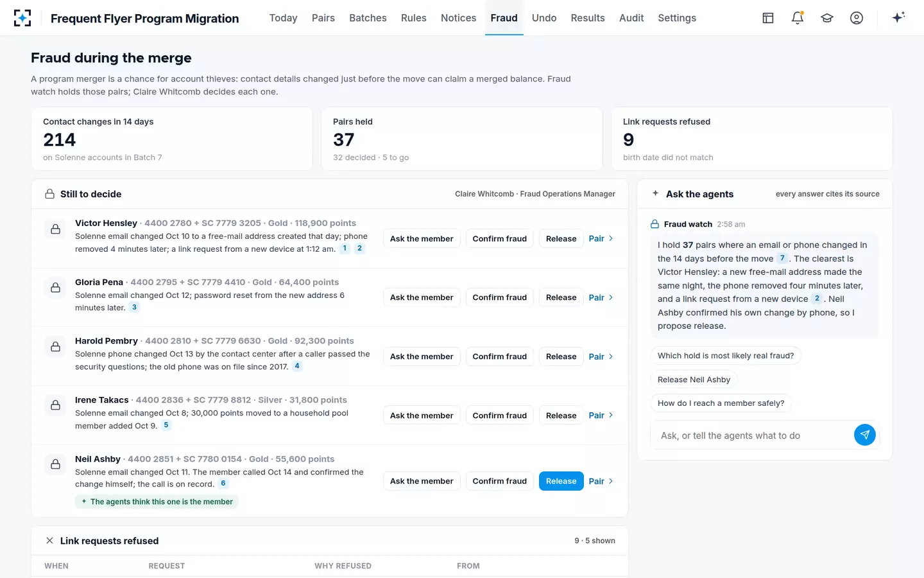
Task: Open the notifications bell
Action: pos(798,18)
